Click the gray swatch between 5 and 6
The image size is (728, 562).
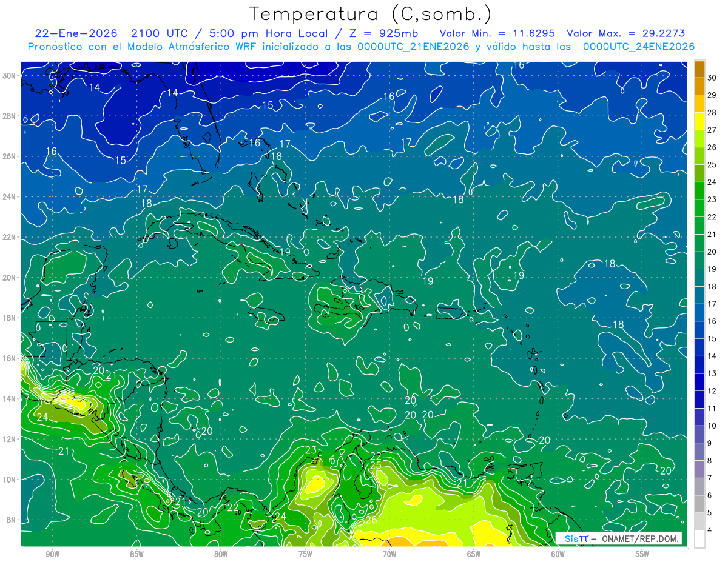(x=699, y=504)
